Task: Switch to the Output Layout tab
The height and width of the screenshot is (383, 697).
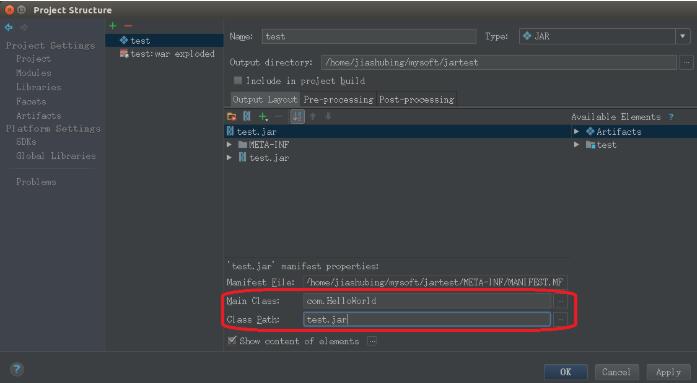Action: [265, 100]
